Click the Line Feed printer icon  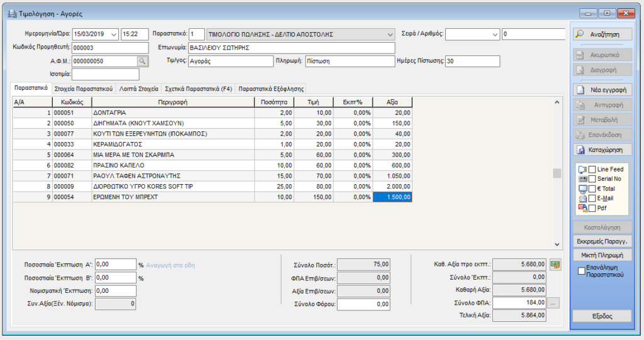click(x=582, y=169)
